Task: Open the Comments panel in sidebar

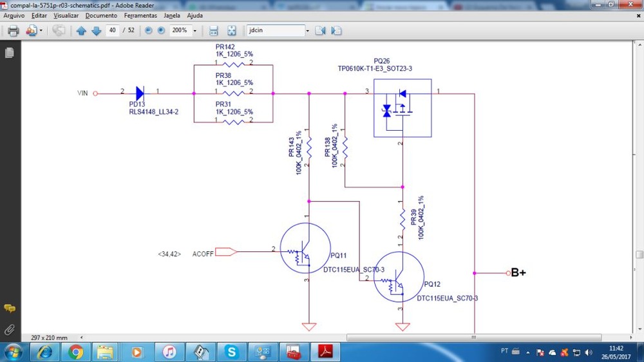Action: (10, 309)
